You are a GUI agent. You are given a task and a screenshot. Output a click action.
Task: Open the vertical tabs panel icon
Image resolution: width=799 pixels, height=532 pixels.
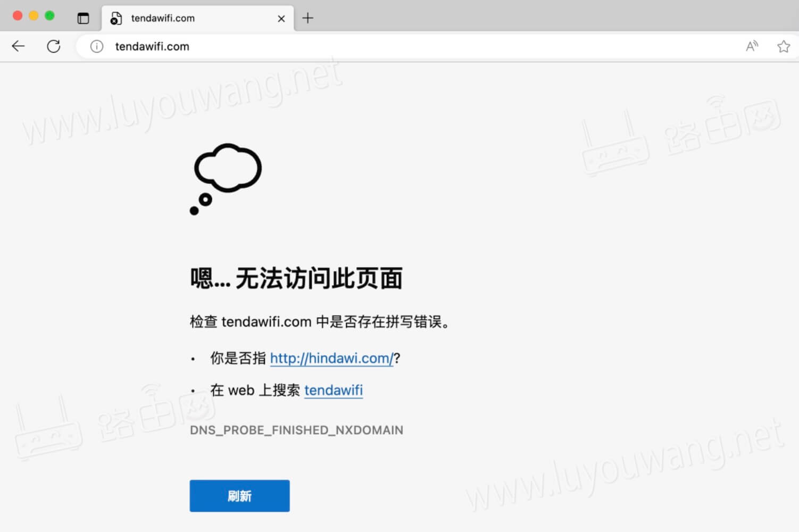[x=84, y=18]
